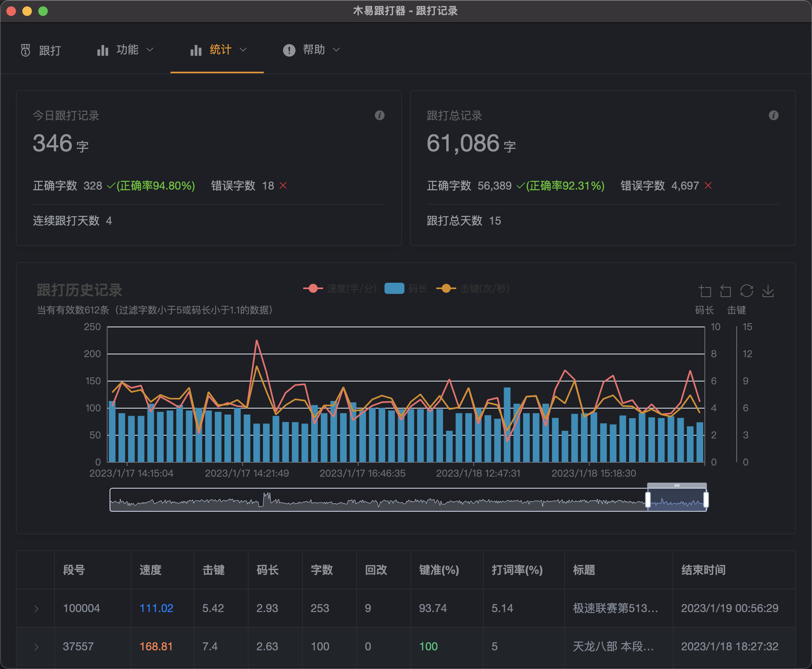Click the exclamation icon beside 帮助
The image size is (812, 669).
click(289, 50)
